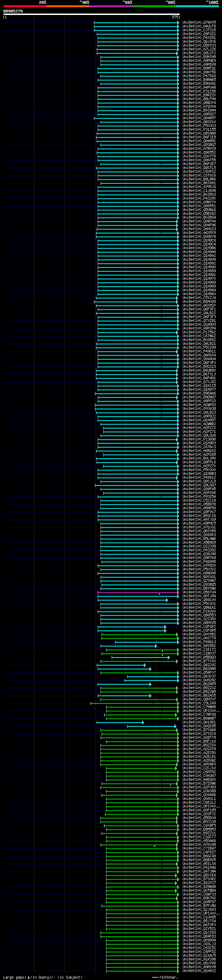Click the green ~80% identity legend bar
Viewport: 222px width, 980px height.
(x=154, y=6)
